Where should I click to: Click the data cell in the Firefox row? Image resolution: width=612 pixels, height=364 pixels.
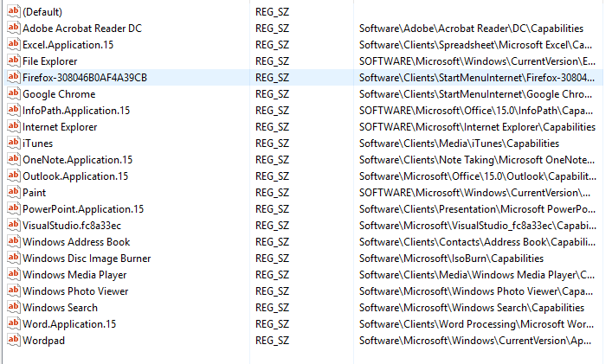click(x=477, y=78)
